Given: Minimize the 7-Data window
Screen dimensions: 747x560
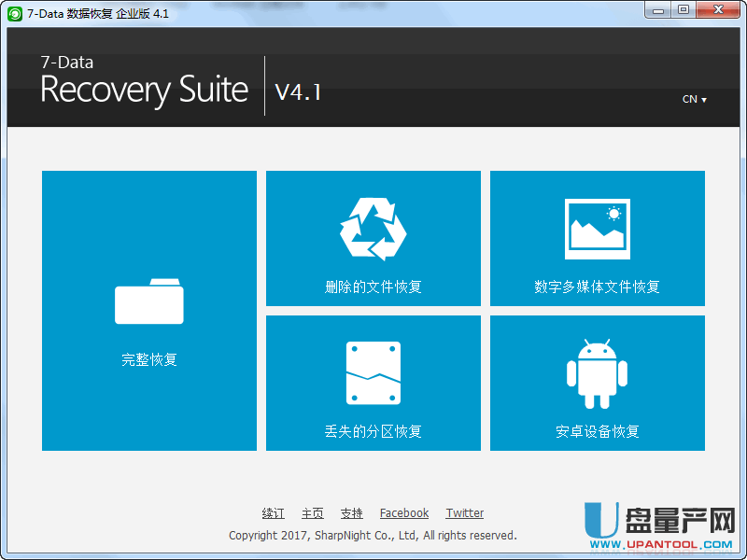Looking at the screenshot, I should click(x=659, y=10).
